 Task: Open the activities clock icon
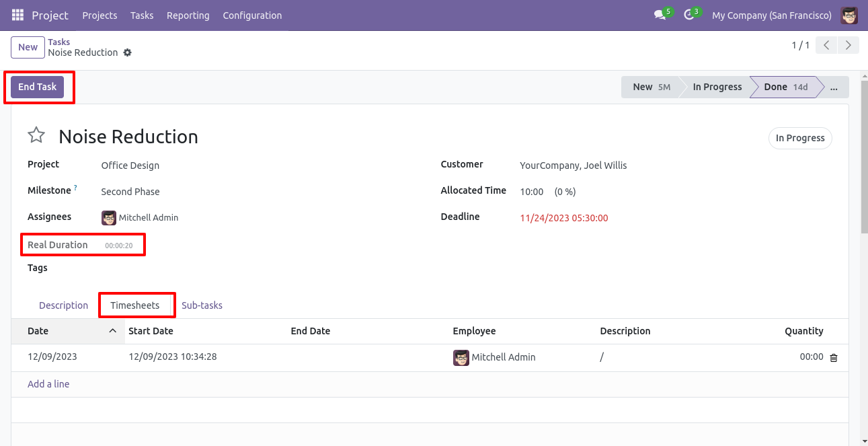pyautogui.click(x=688, y=15)
